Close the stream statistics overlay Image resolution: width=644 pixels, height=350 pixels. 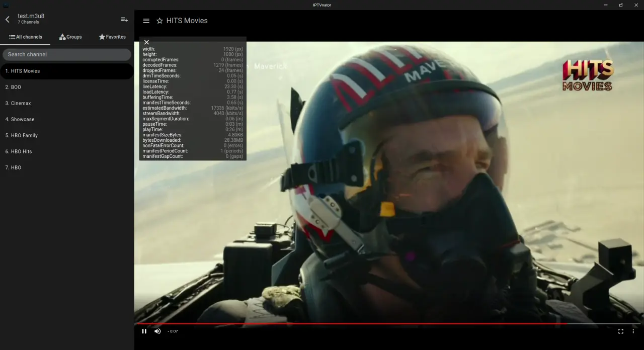pyautogui.click(x=146, y=42)
